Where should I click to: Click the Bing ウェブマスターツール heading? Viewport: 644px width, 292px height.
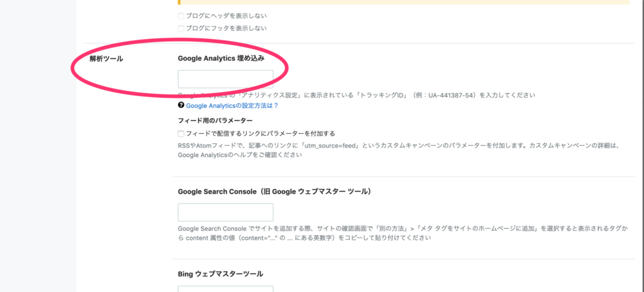pos(220,274)
